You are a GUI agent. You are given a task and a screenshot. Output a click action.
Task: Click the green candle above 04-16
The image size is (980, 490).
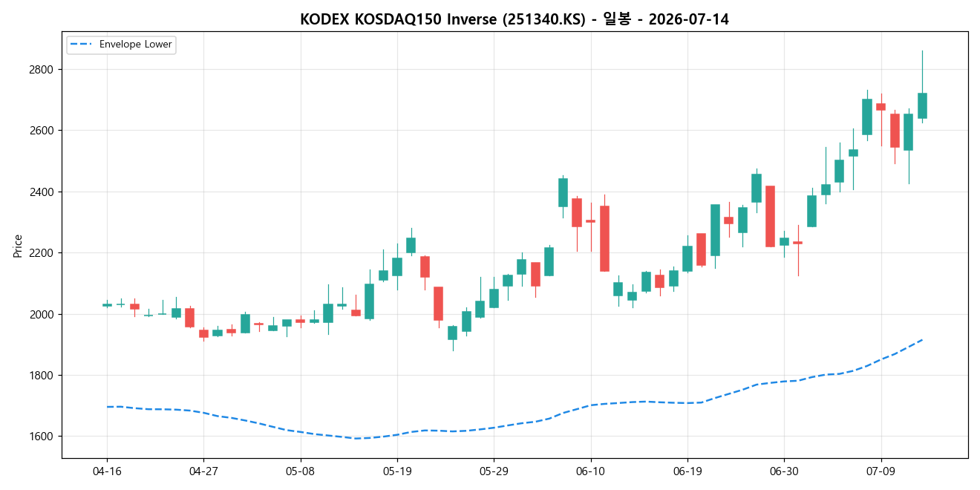(x=107, y=305)
